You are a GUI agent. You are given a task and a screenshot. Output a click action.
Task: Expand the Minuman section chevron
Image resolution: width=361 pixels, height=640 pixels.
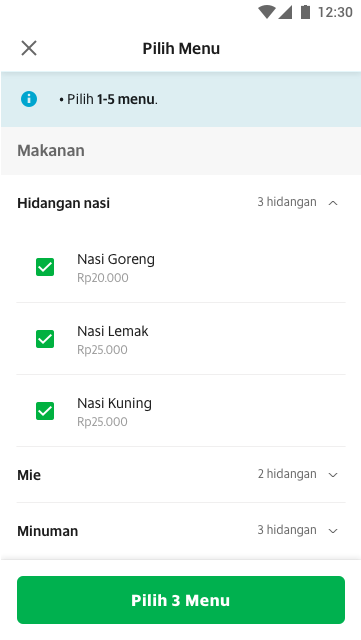pos(333,531)
